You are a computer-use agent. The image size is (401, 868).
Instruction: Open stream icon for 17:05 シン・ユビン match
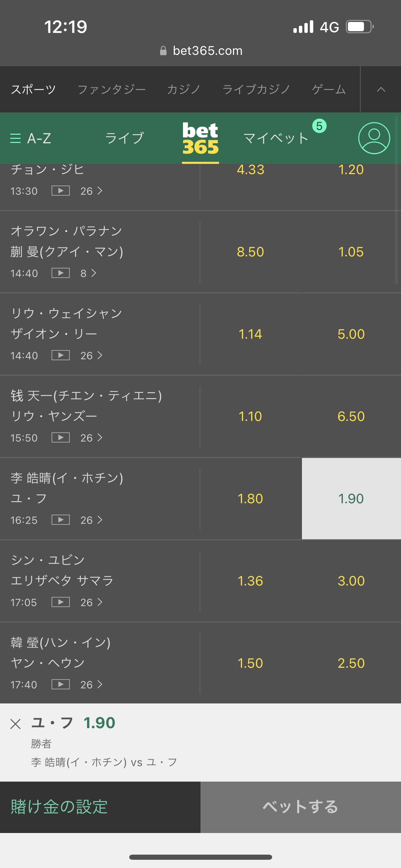coord(61,602)
